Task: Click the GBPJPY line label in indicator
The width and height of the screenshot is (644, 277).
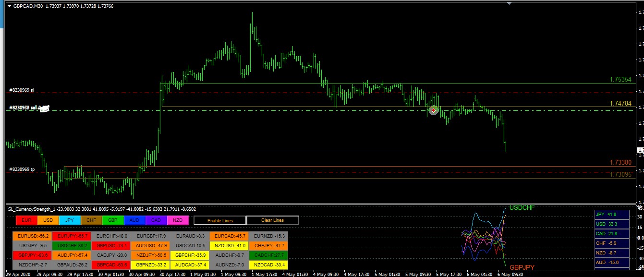Action: tap(522, 267)
